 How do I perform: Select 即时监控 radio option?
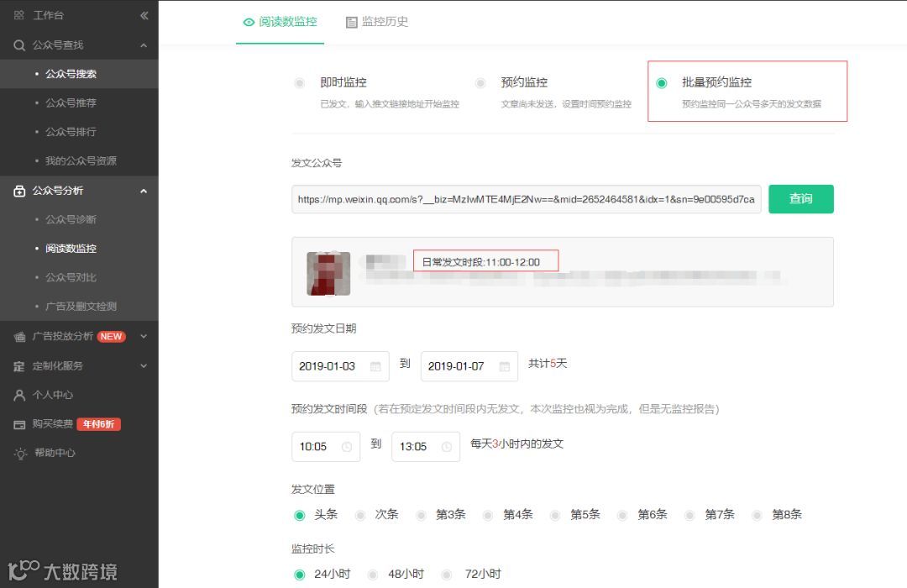pos(299,83)
